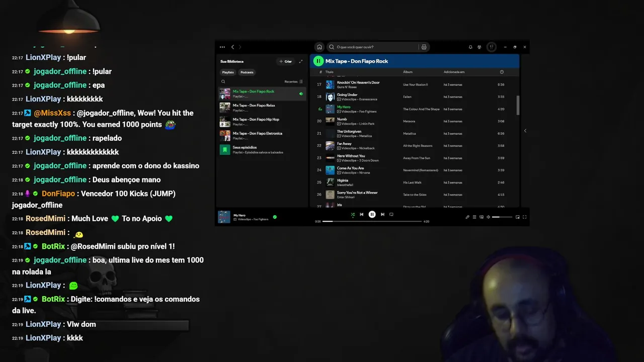Expand the library with the arrows icon
This screenshot has width=644, height=362.
(301, 61)
